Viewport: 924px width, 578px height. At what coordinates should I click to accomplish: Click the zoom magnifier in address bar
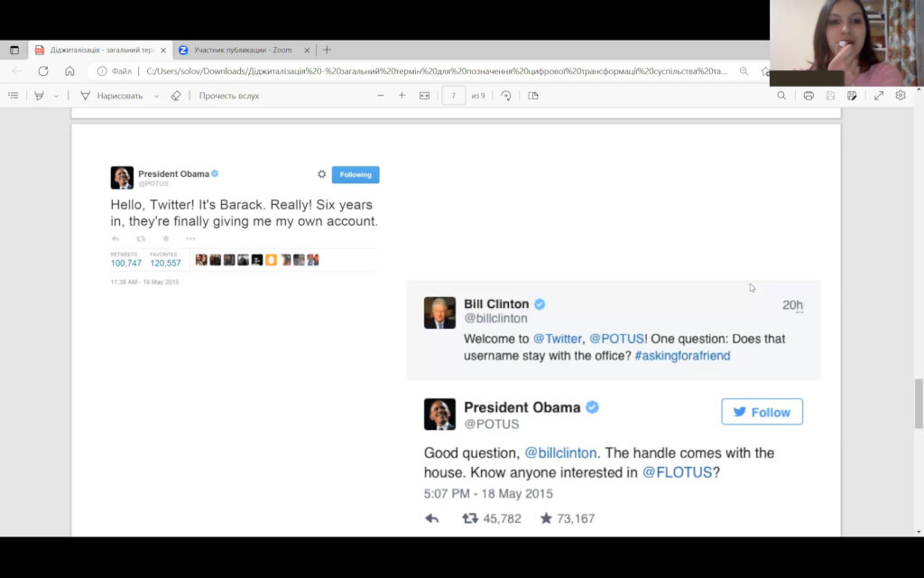[x=744, y=71]
